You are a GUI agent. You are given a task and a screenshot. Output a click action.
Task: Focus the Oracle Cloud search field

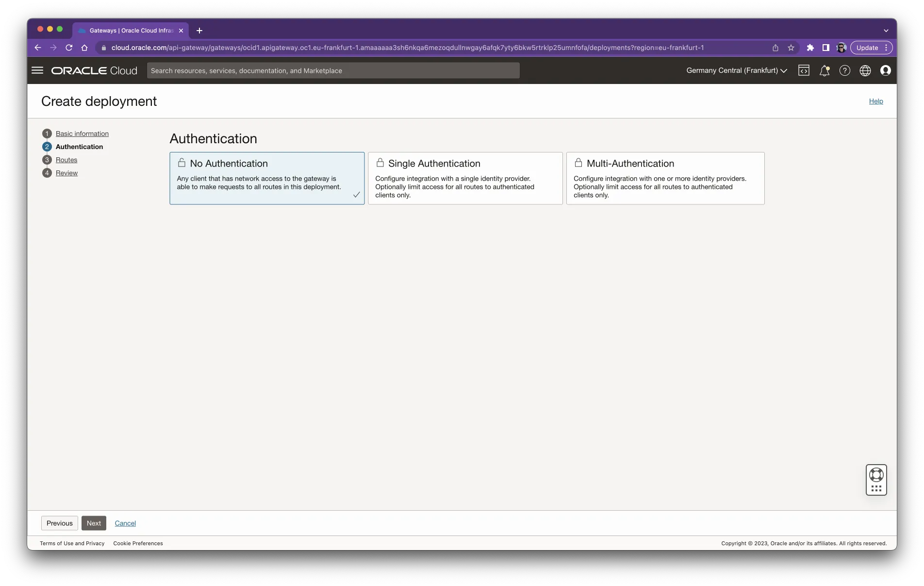(333, 70)
